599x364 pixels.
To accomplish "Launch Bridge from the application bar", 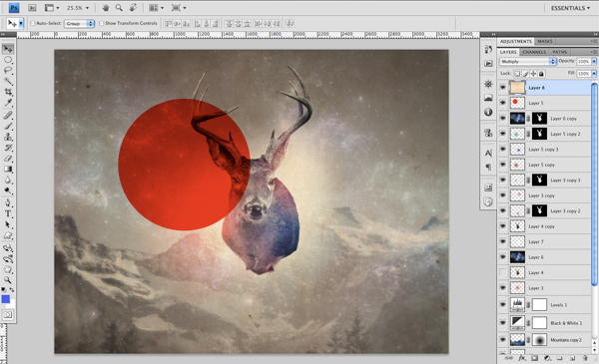I will click(32, 8).
